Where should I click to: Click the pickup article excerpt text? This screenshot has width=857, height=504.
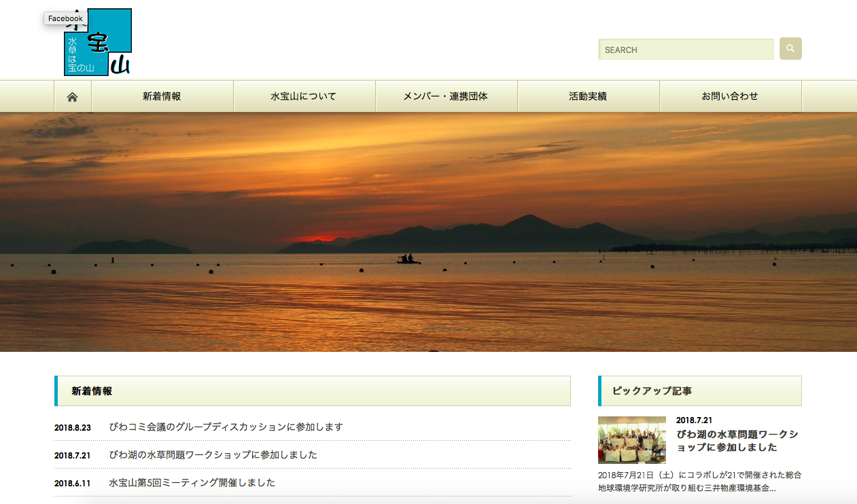point(699,482)
